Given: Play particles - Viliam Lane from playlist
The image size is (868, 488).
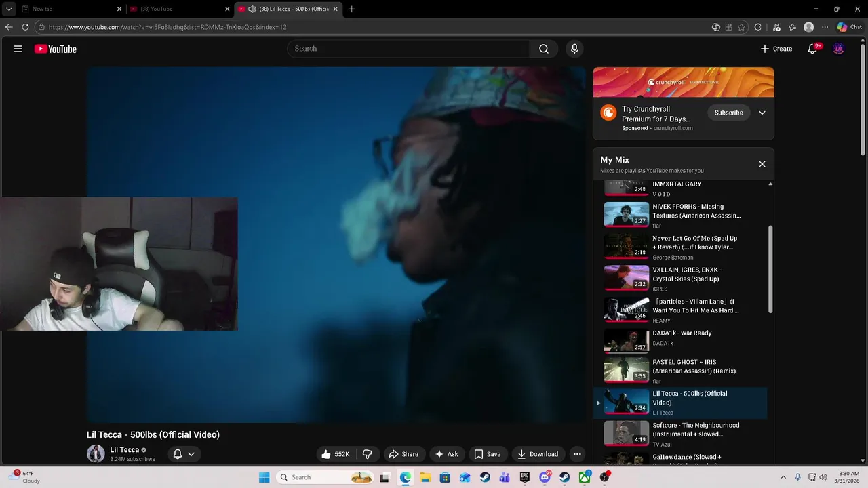Looking at the screenshot, I should pos(680,310).
